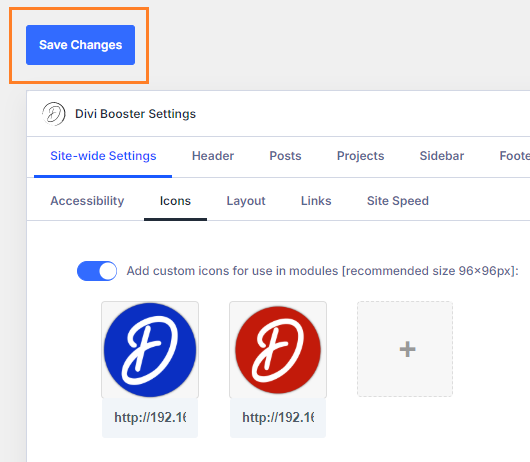The image size is (530, 462).
Task: Toggle the add custom icons switch
Action: 97,271
